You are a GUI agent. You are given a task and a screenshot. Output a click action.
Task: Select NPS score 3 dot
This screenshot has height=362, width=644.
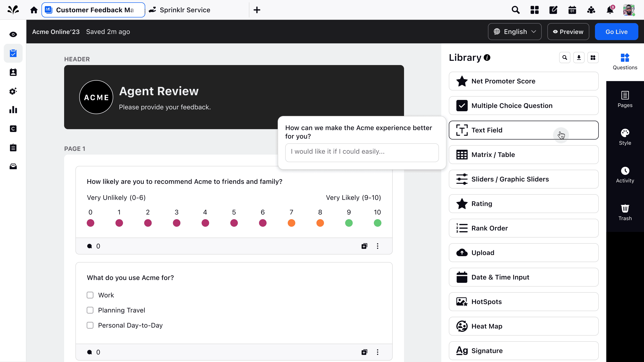pos(177,223)
